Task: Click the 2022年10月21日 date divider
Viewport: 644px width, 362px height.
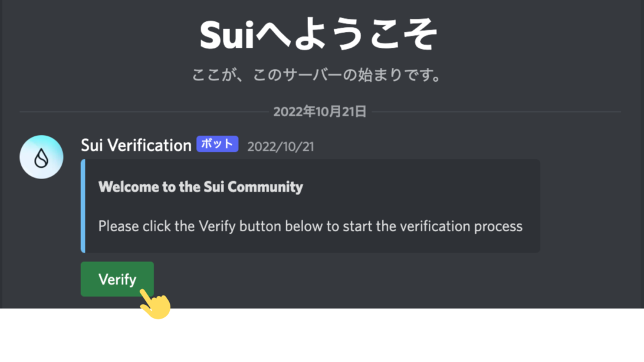Action: pos(320,112)
